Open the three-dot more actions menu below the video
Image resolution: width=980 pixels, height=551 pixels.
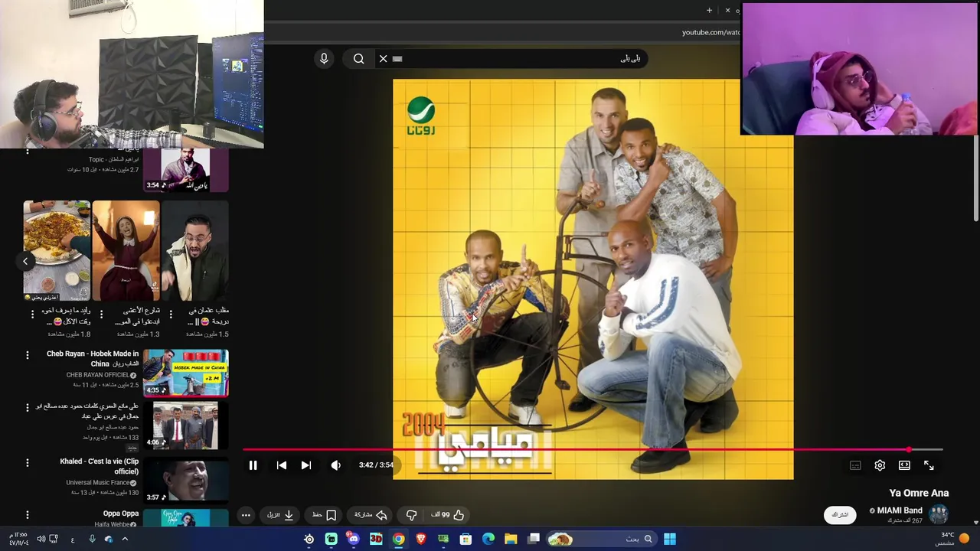coord(246,515)
